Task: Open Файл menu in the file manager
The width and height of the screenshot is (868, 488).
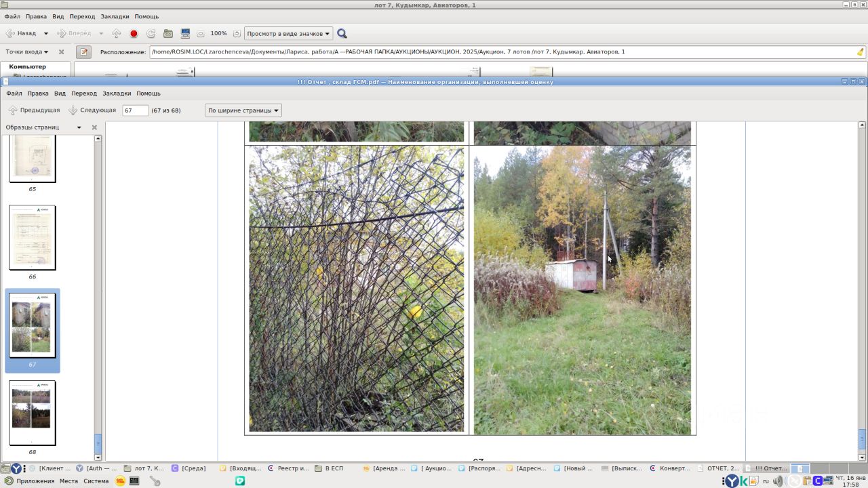Action: 12,16
